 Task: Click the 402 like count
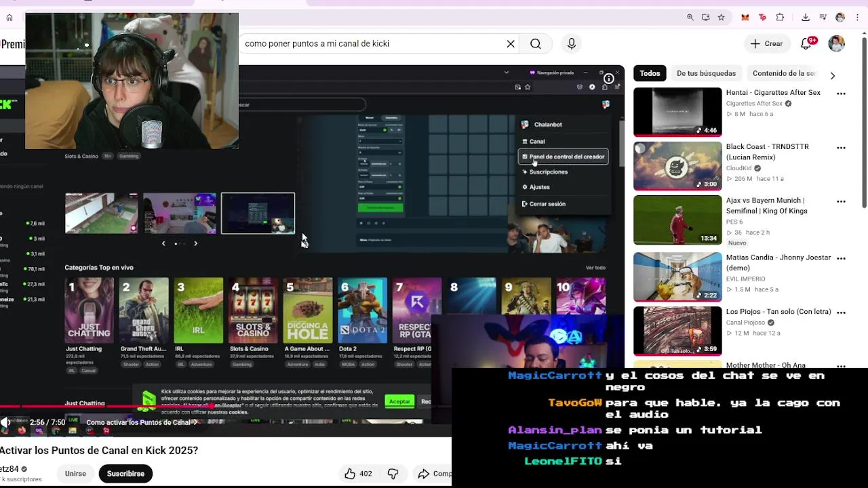click(x=366, y=474)
